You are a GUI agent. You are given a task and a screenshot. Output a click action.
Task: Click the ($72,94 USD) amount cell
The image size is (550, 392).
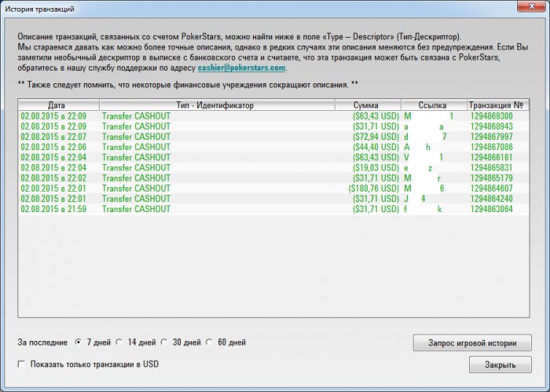tap(376, 137)
